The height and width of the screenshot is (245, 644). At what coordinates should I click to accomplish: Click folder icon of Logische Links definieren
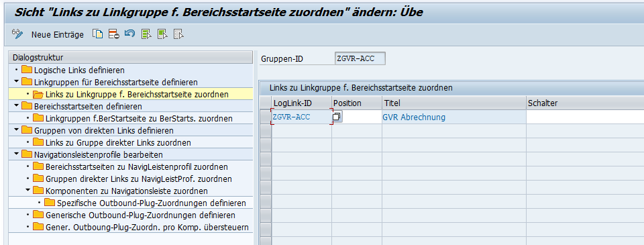tap(27, 70)
